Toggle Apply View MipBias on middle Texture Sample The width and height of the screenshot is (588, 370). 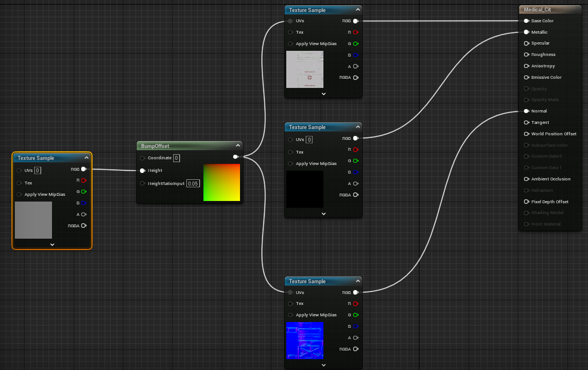[x=290, y=163]
